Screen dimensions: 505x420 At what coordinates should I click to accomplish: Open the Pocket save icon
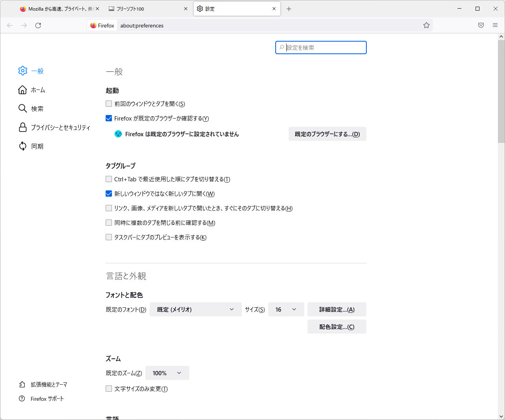point(481,26)
